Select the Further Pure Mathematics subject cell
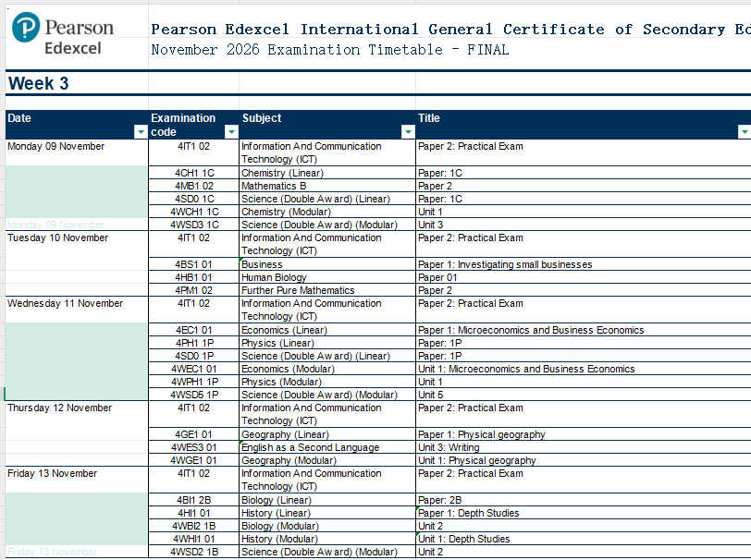Viewport: 751px width, 560px height. [x=327, y=290]
